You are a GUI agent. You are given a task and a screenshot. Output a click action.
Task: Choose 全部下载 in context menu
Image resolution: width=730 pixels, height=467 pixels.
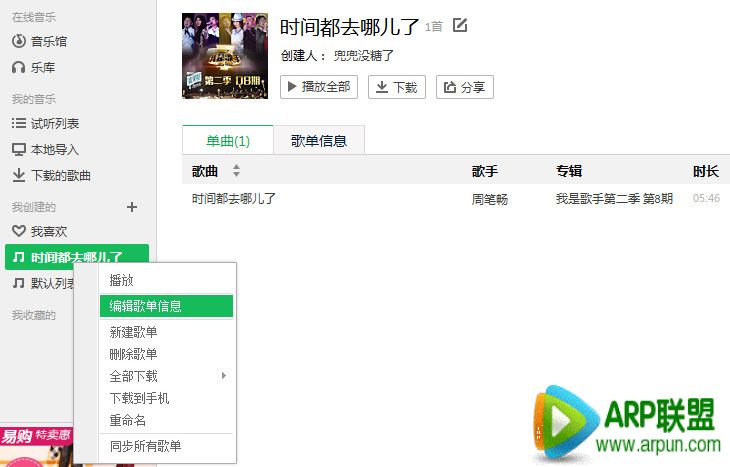point(166,376)
